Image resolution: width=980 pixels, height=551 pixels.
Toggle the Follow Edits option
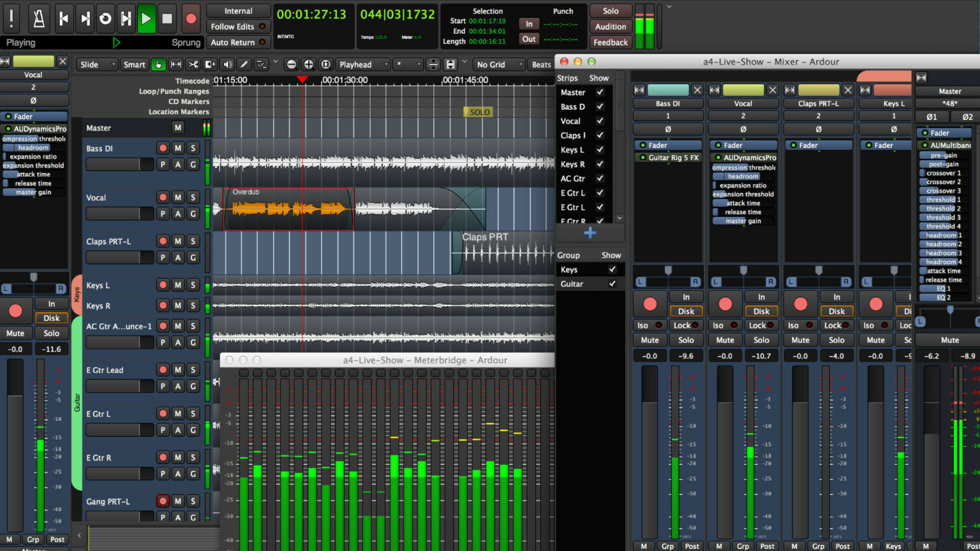(x=238, y=27)
